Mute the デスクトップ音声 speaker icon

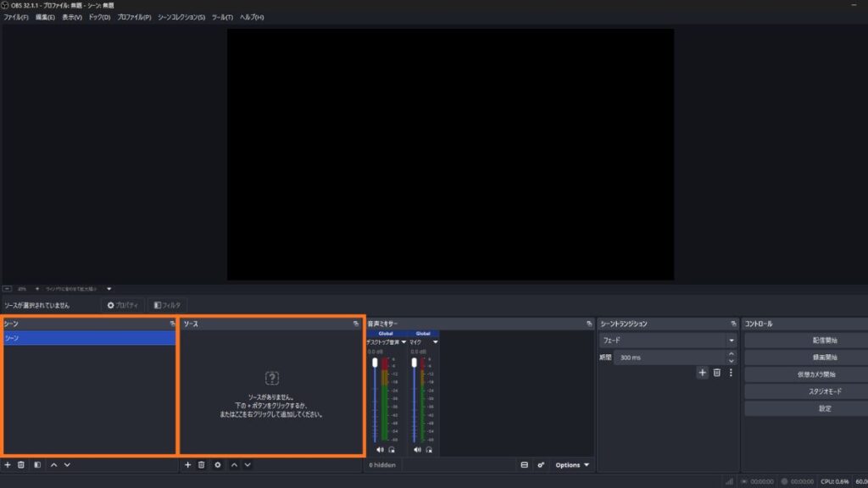[x=380, y=450]
